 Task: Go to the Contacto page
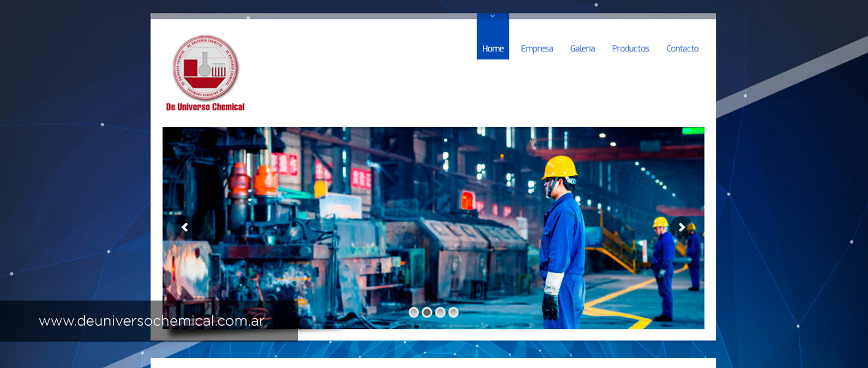(682, 48)
